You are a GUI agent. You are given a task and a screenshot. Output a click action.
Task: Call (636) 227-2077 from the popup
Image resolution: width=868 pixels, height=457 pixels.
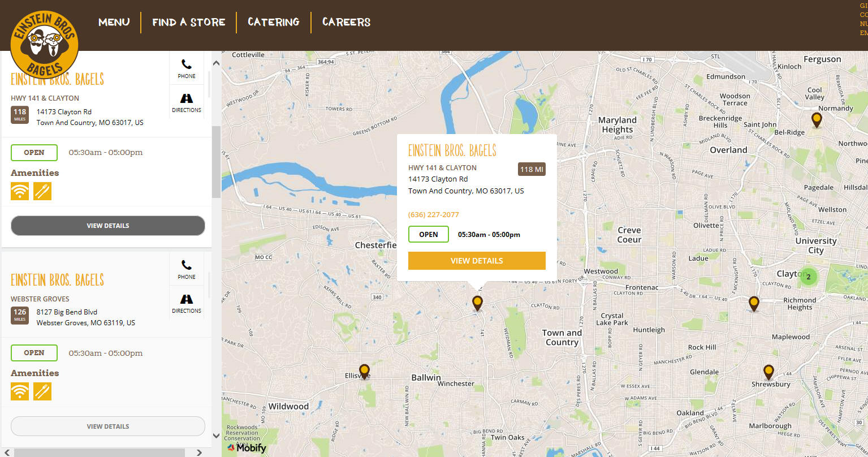pyautogui.click(x=434, y=215)
